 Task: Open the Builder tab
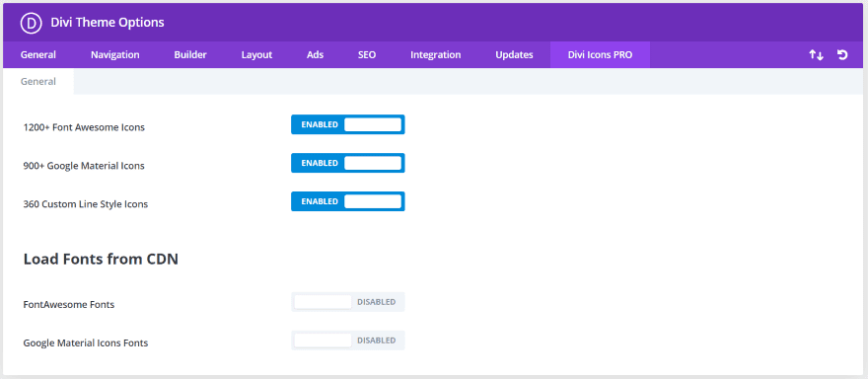[190, 55]
